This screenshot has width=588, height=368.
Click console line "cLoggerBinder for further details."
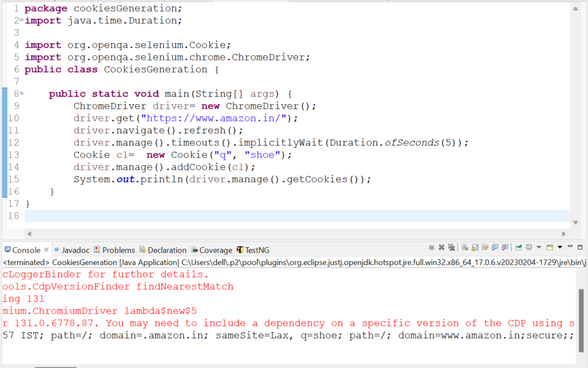coord(106,274)
